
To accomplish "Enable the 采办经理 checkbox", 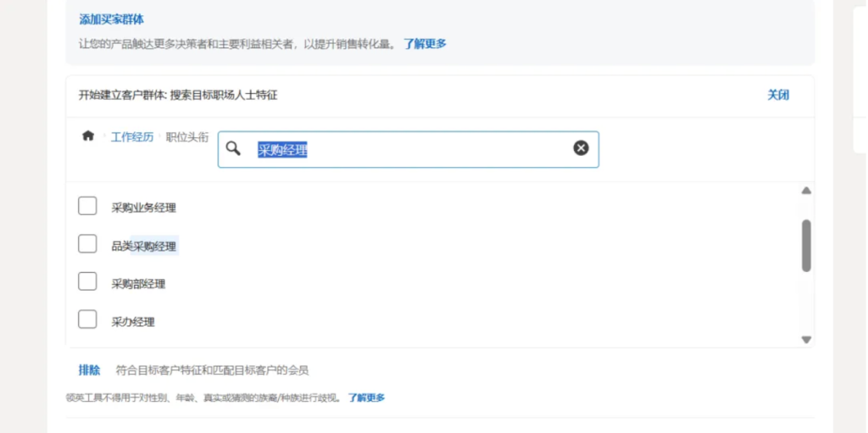I will tap(87, 319).
